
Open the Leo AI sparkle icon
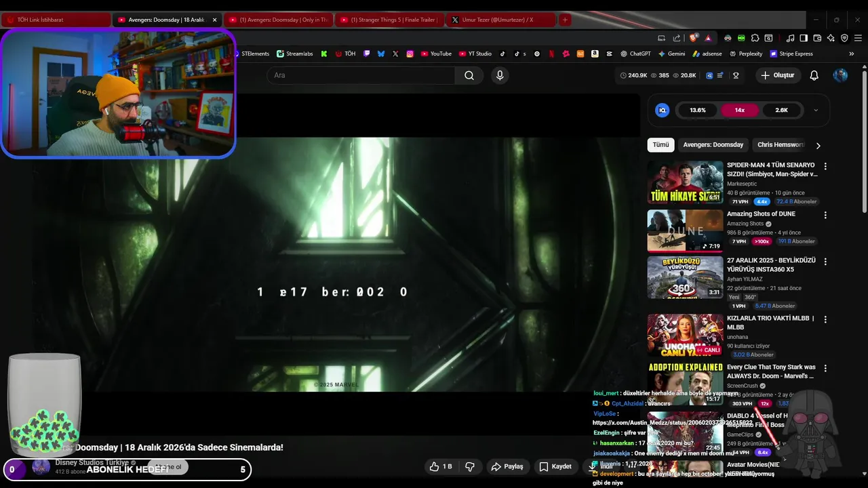point(831,38)
